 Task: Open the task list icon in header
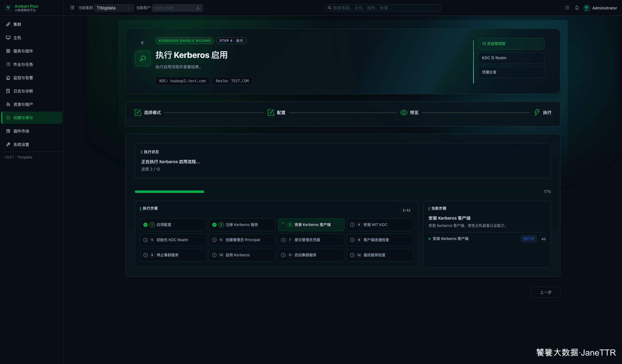point(567,8)
